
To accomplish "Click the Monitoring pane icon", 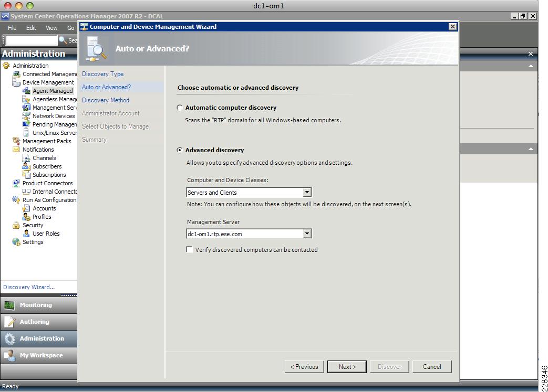I will pos(9,305).
